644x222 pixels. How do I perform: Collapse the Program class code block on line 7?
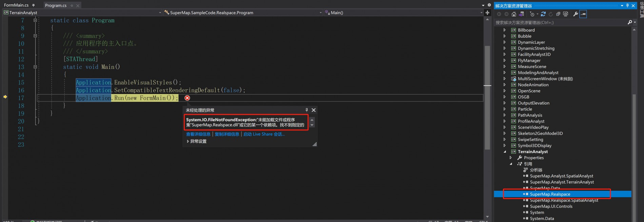[35, 20]
